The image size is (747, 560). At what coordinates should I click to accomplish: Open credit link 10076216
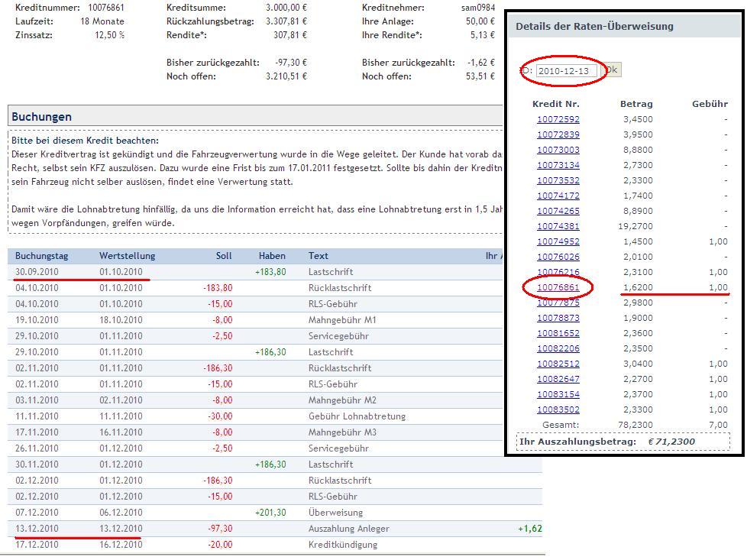(558, 272)
